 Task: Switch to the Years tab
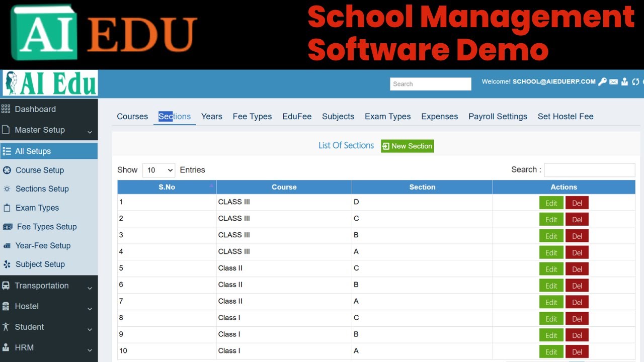click(x=212, y=116)
